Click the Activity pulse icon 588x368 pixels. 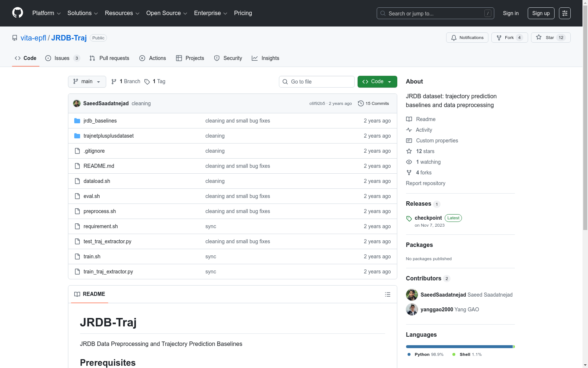coord(409,130)
